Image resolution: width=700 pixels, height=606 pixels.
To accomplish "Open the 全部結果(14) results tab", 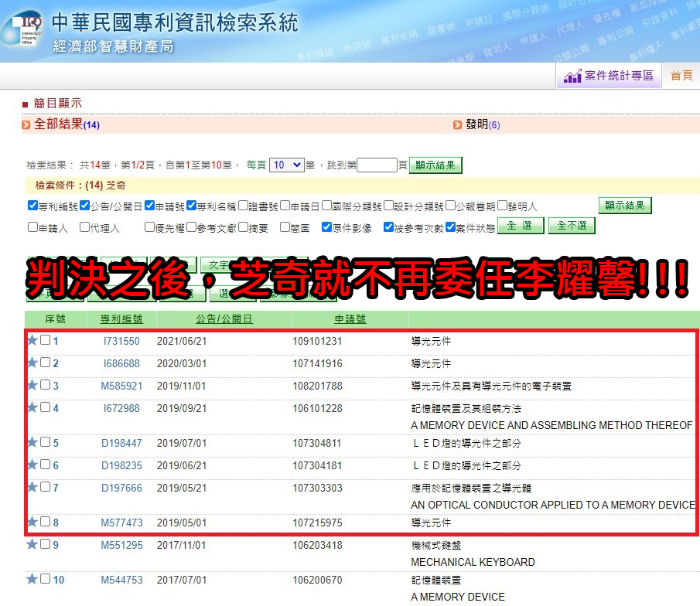I will (x=67, y=124).
